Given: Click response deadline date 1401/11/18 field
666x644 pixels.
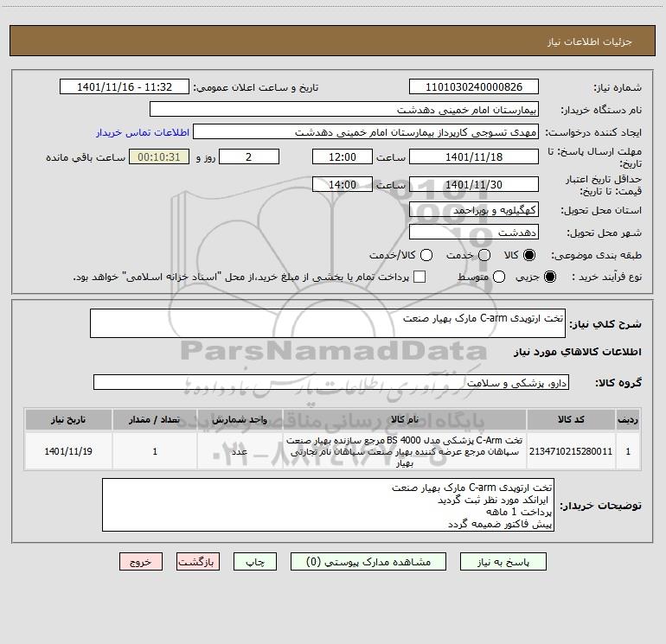Looking at the screenshot, I should tap(474, 156).
